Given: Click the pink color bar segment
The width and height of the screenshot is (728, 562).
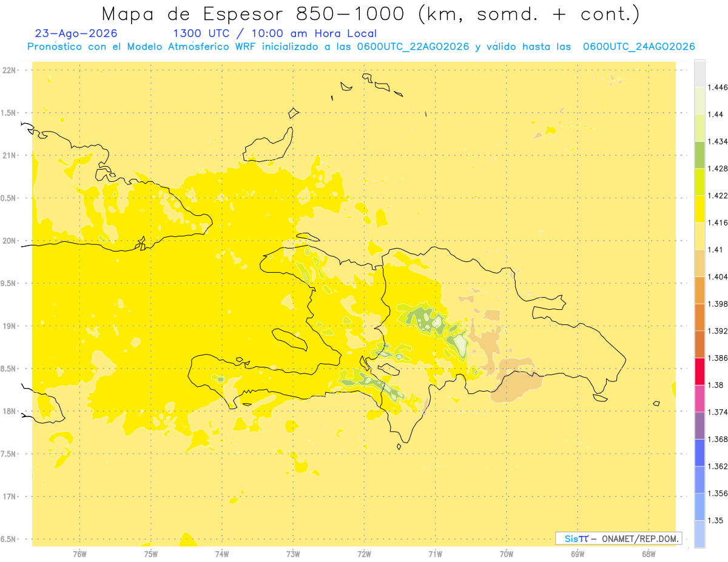Looking at the screenshot, I should click(699, 398).
